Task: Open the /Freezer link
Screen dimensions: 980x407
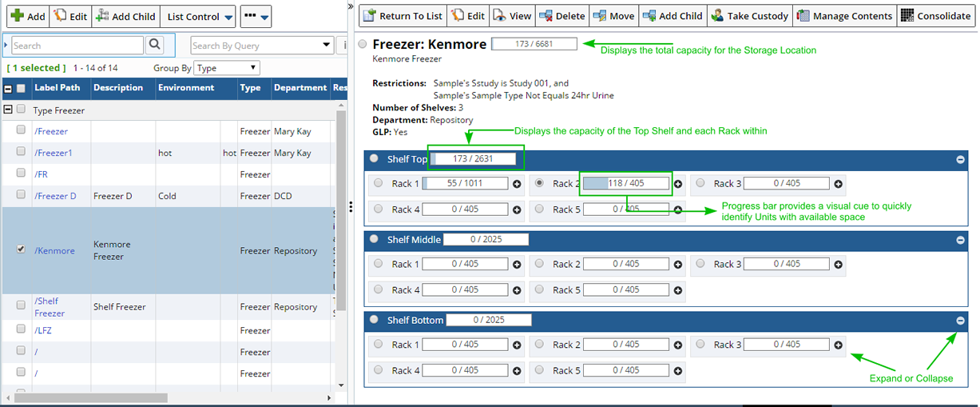Action: (51, 131)
